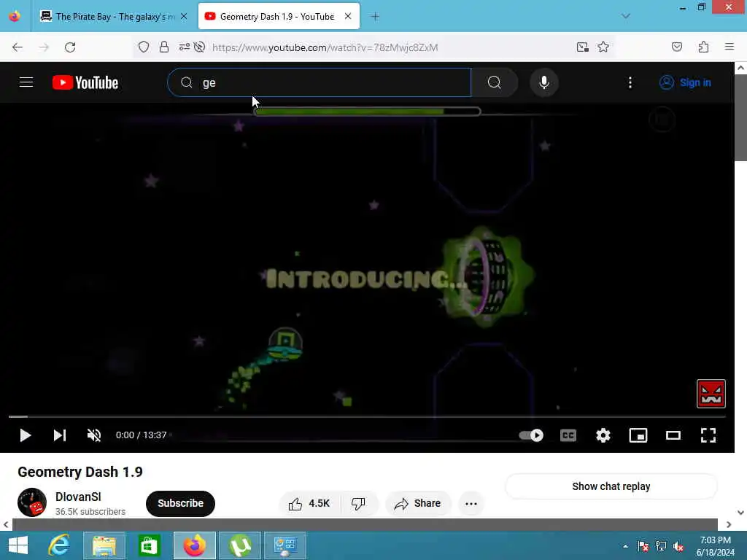The image size is (747, 560).
Task: Enter full screen mode
Action: click(x=708, y=435)
